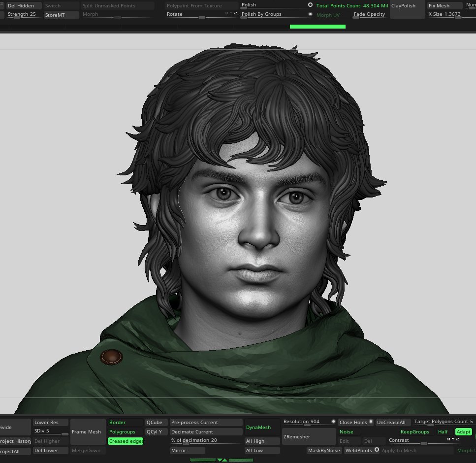Click Pre-process Current
This screenshot has height=463, width=476.
(206, 423)
